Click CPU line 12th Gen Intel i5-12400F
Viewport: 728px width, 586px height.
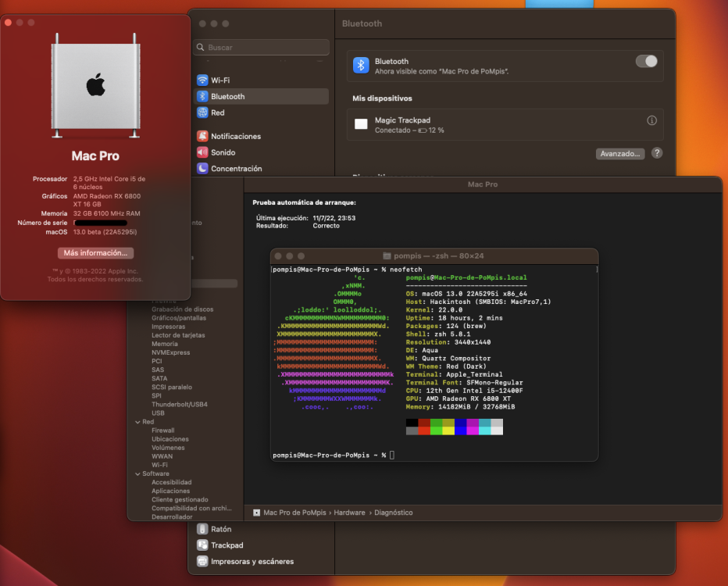click(x=464, y=391)
